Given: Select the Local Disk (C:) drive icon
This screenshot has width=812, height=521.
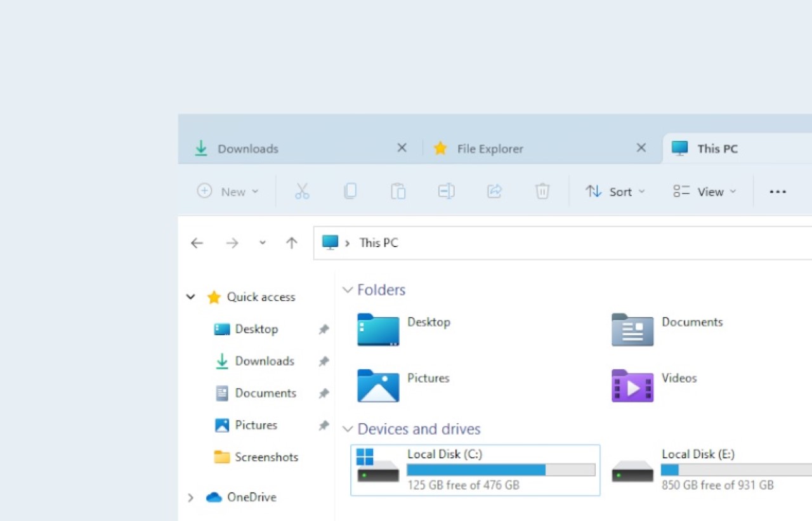Looking at the screenshot, I should [378, 466].
